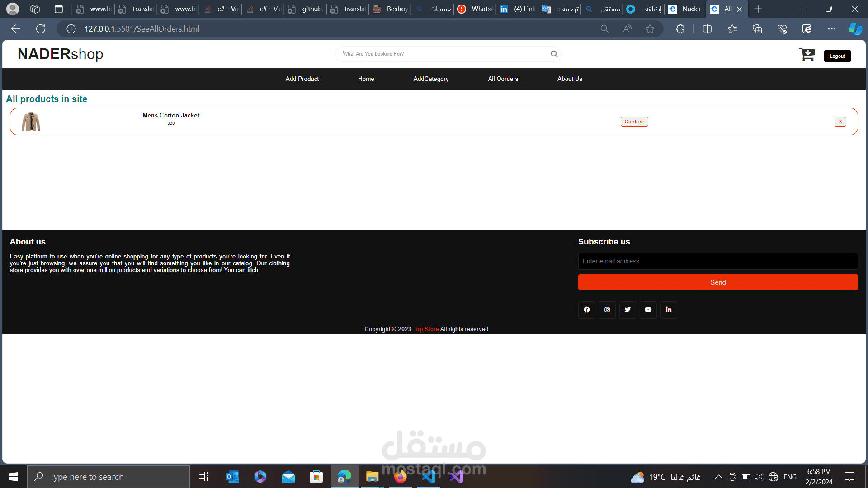The image size is (868, 488).
Task: Open the Facebook social icon
Action: point(586,310)
